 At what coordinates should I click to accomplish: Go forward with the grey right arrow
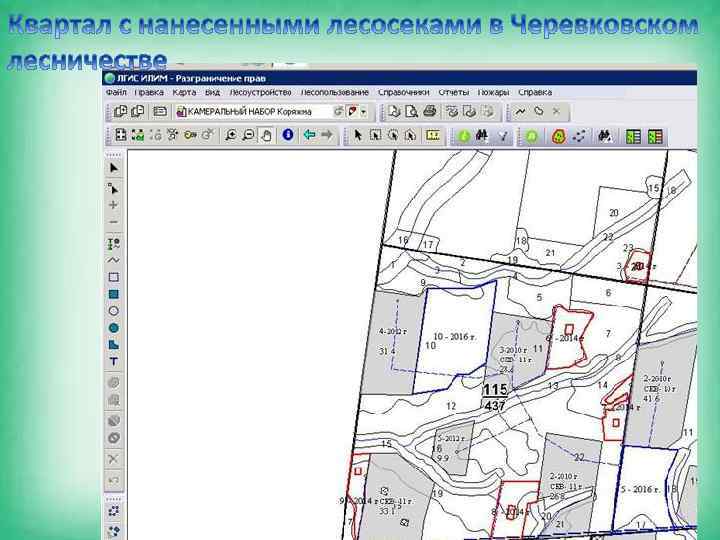tap(326, 135)
